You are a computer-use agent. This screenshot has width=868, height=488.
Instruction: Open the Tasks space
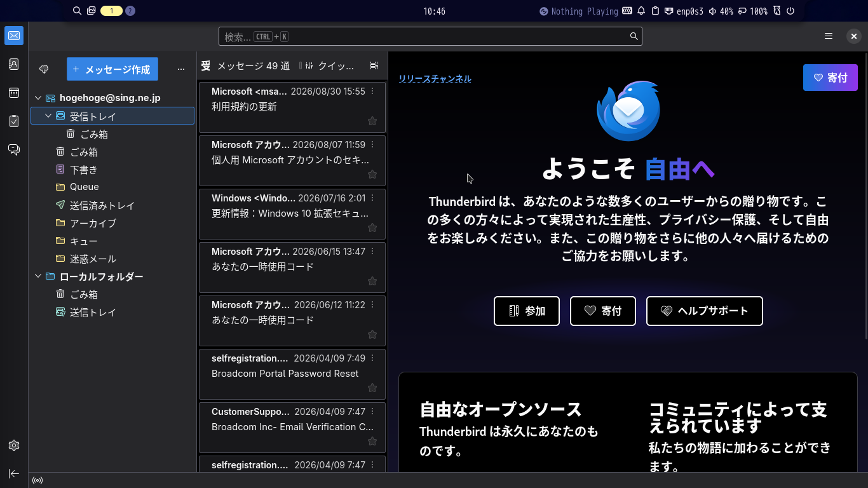(x=14, y=121)
